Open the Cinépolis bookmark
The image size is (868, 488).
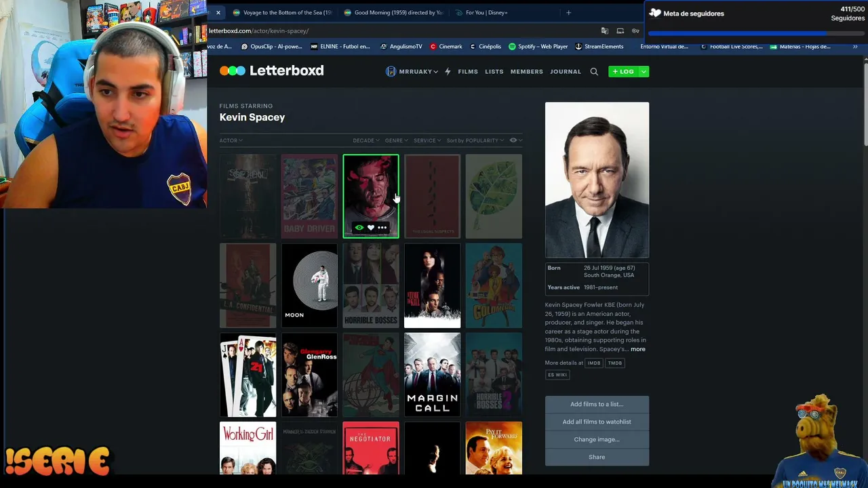[486, 47]
